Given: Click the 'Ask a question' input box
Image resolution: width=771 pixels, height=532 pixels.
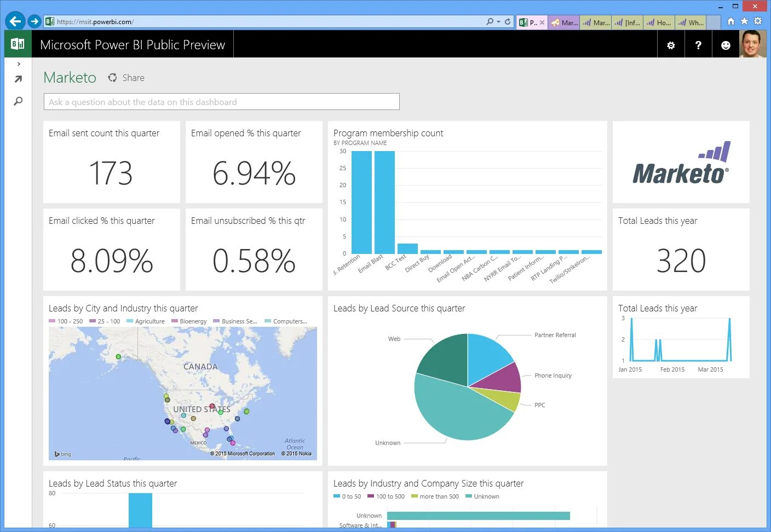Looking at the screenshot, I should tap(222, 102).
